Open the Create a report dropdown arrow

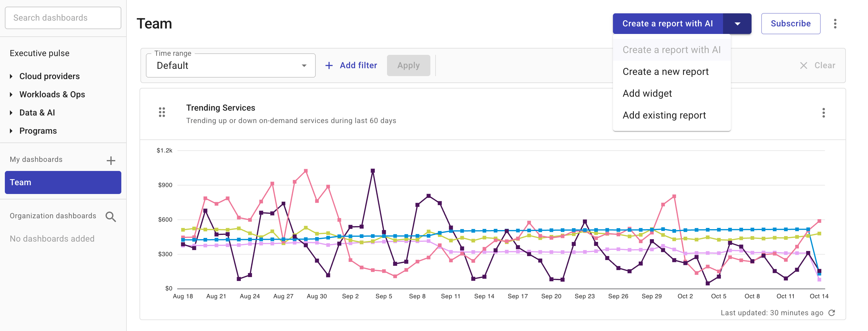[738, 24]
